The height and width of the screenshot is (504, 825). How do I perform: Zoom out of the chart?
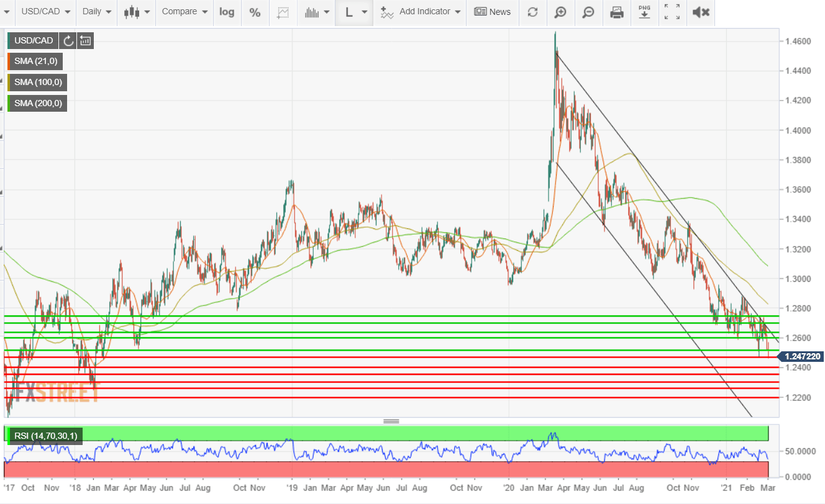pyautogui.click(x=588, y=12)
